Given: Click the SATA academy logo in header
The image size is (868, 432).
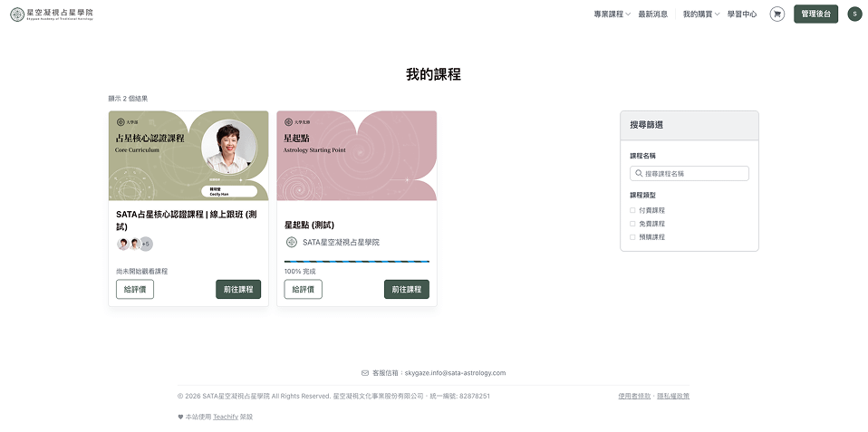Looking at the screenshot, I should click(x=52, y=14).
